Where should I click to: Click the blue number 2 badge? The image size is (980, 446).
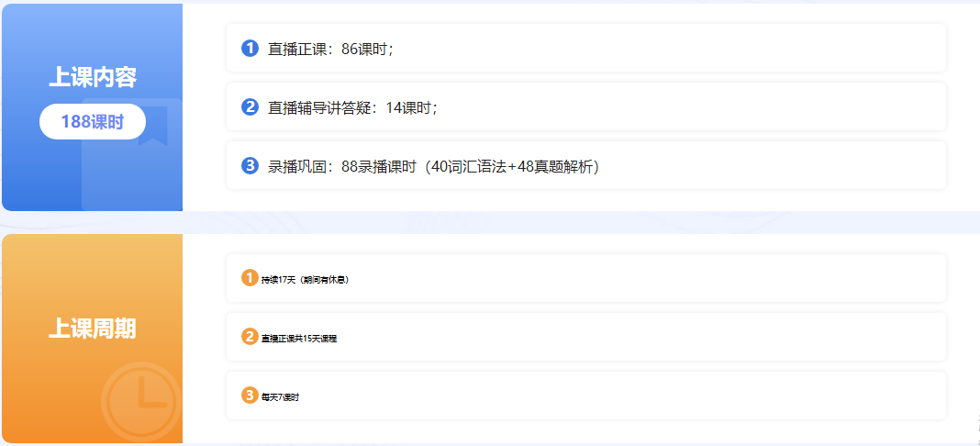[250, 107]
